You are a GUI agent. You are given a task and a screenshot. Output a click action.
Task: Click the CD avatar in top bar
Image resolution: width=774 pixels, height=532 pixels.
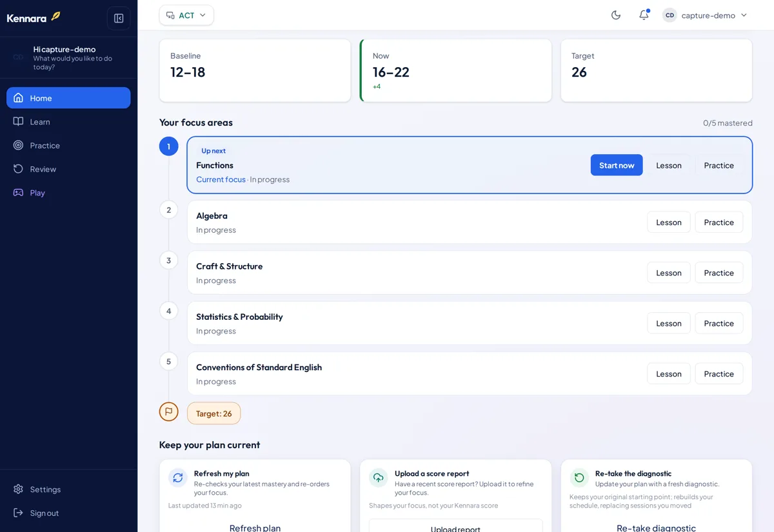coord(670,15)
